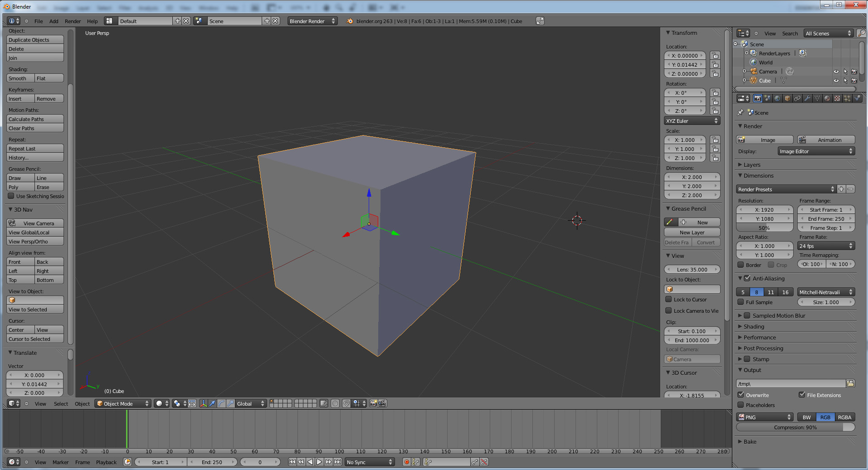
Task: Enable the rotate manipulator in the 3D view header
Action: (x=222, y=403)
